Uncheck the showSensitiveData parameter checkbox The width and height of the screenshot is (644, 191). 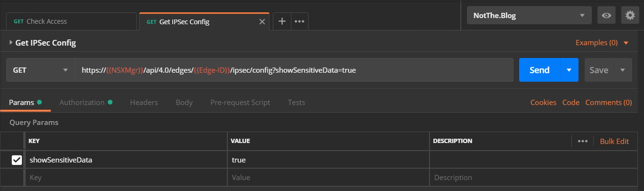pos(17,160)
